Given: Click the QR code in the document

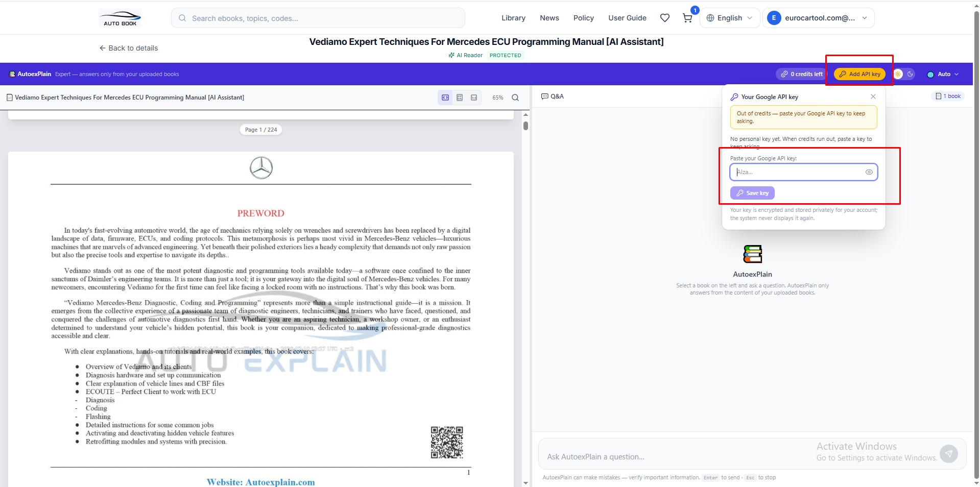Looking at the screenshot, I should (x=447, y=442).
